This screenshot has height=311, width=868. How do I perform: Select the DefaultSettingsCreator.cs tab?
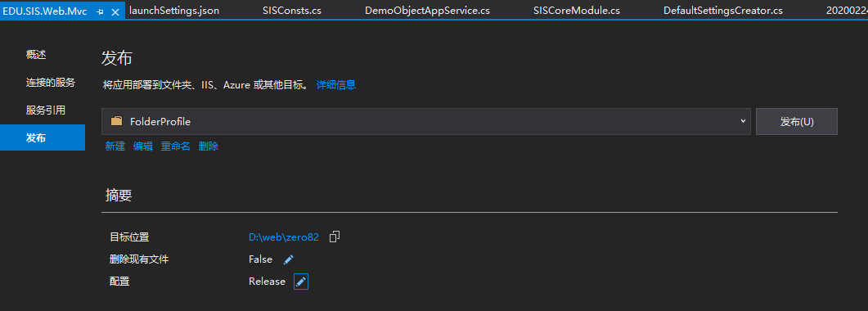click(x=723, y=11)
